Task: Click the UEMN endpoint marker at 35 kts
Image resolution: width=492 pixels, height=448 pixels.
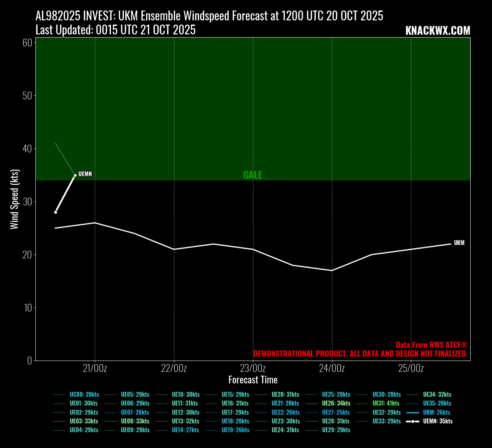Action: tap(75, 175)
